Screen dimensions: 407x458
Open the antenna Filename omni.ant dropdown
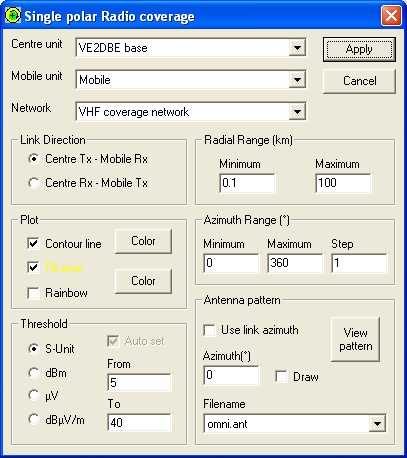coord(377,424)
